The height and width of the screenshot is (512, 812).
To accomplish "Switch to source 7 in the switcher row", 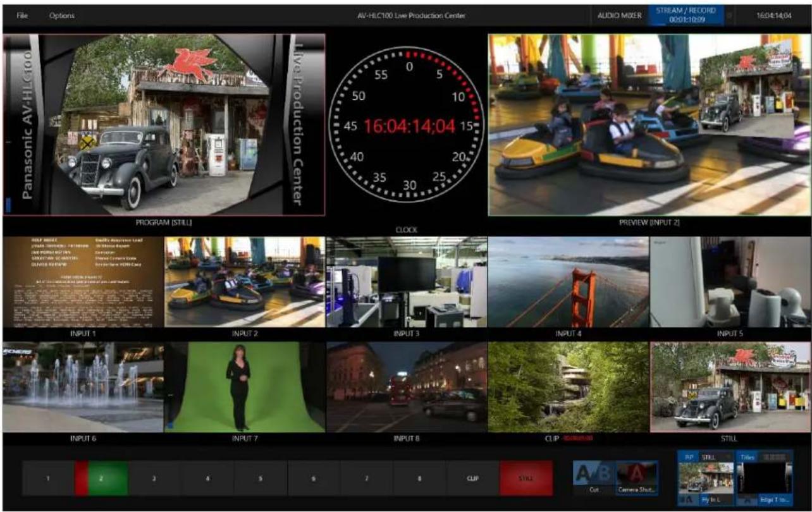I will [367, 478].
